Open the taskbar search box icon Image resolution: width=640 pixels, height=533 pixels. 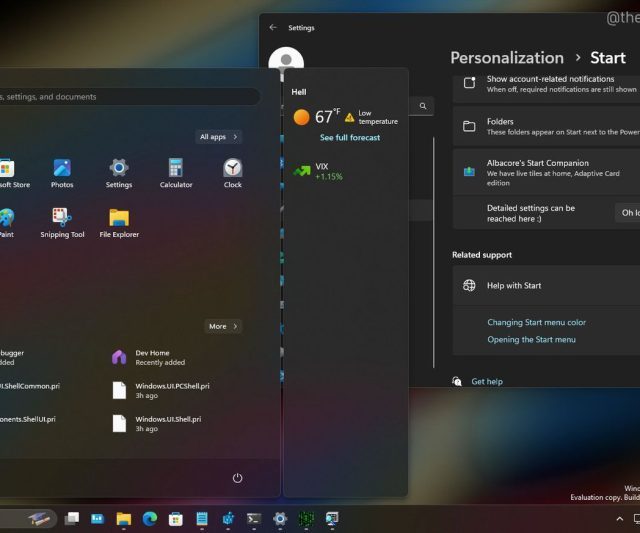(x=39, y=519)
